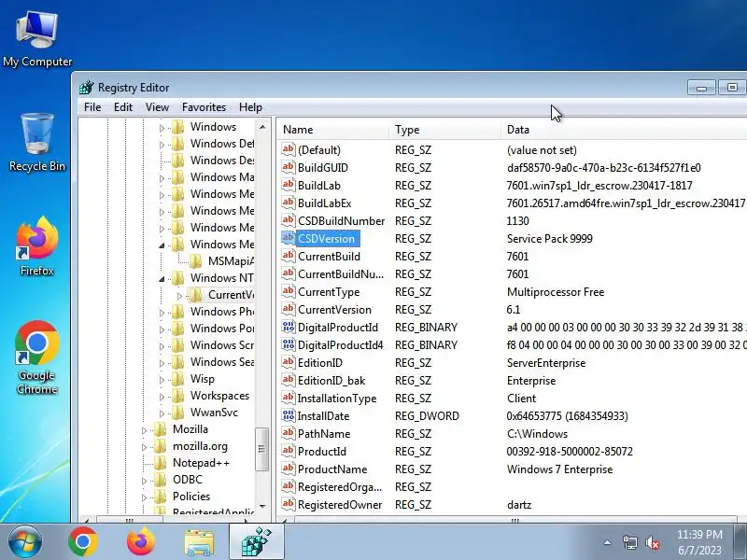Select the (Default) value icon
Image resolution: width=747 pixels, height=560 pixels.
(x=289, y=149)
